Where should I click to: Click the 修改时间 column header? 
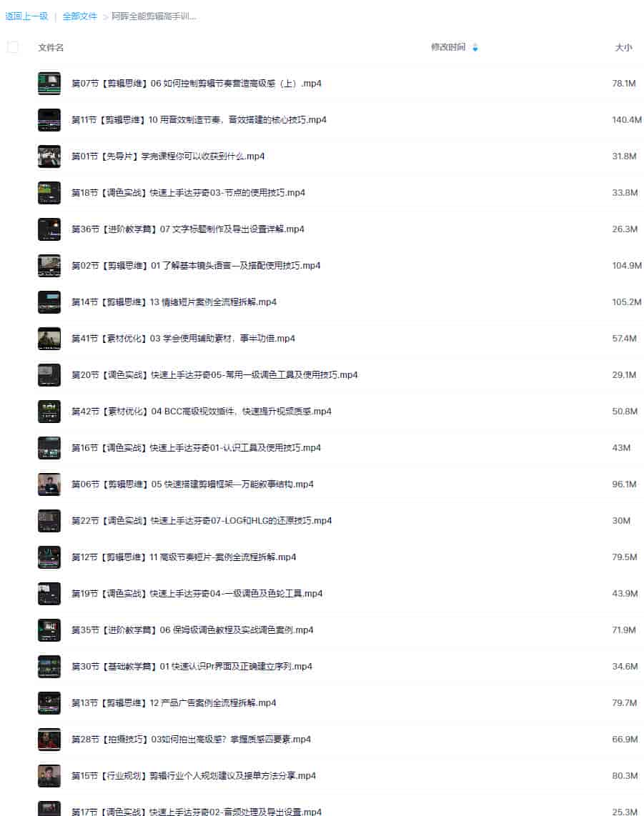[447, 47]
